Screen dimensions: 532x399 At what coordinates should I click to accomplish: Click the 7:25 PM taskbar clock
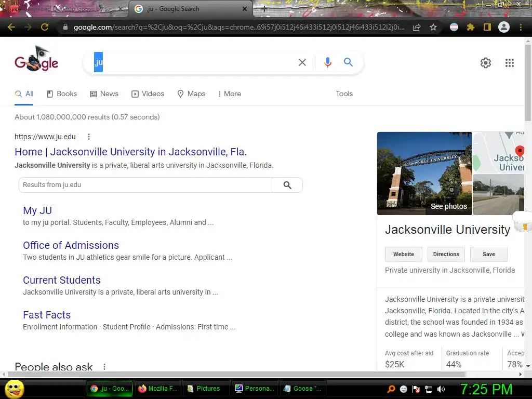point(486,389)
